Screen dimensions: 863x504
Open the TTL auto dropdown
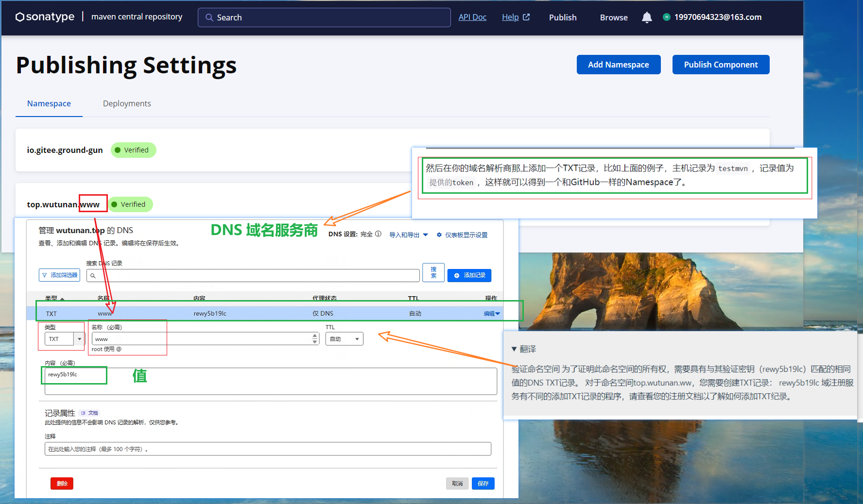coord(345,339)
